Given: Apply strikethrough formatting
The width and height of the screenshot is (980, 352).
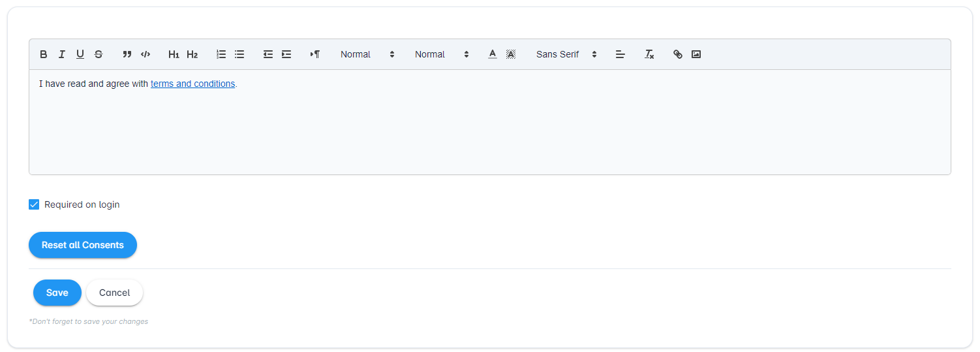Looking at the screenshot, I should tap(99, 54).
